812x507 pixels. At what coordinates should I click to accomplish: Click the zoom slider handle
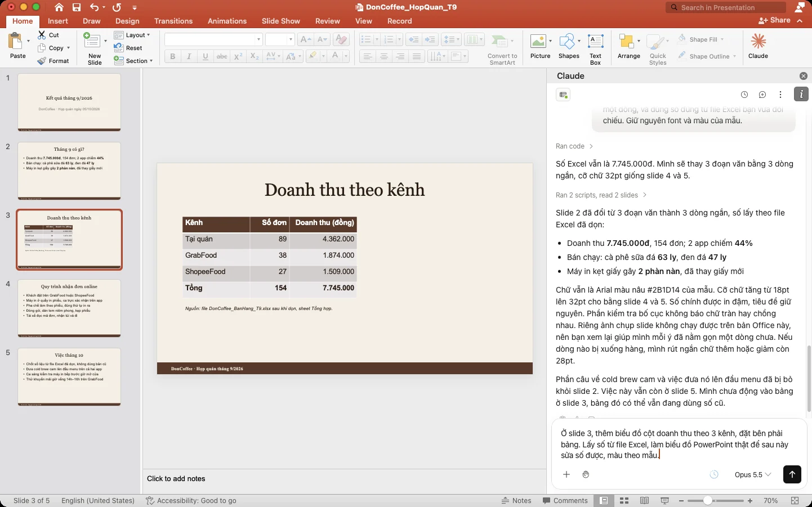(708, 501)
